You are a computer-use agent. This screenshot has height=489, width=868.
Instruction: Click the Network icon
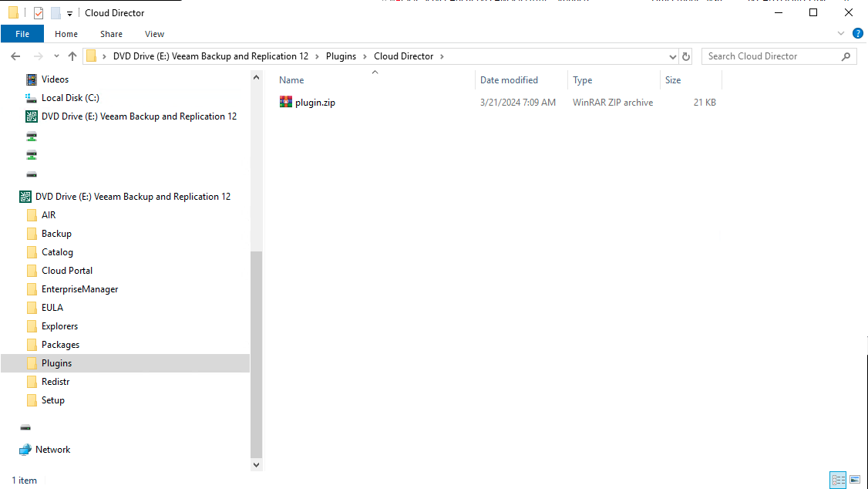pyautogui.click(x=25, y=450)
